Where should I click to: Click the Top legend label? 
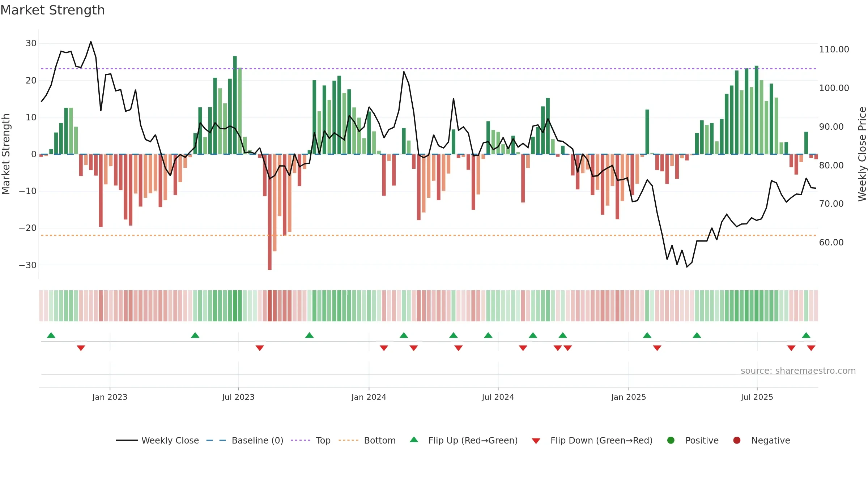[x=323, y=440]
